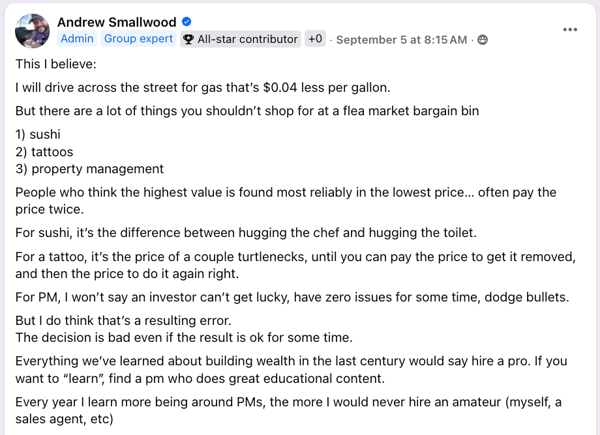600x435 pixels.
Task: Click the "This I believe:" opening line
Action: [57, 63]
